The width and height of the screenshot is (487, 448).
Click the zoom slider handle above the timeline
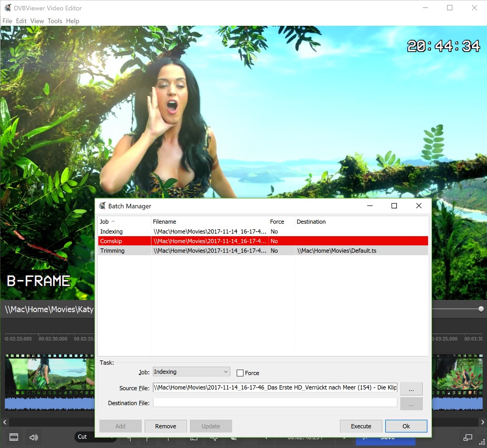point(481,309)
